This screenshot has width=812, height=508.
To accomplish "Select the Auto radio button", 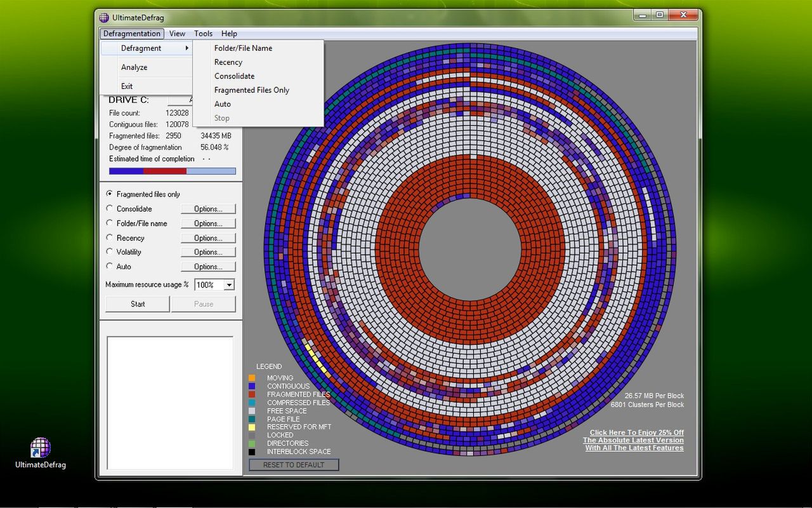I will pyautogui.click(x=110, y=266).
